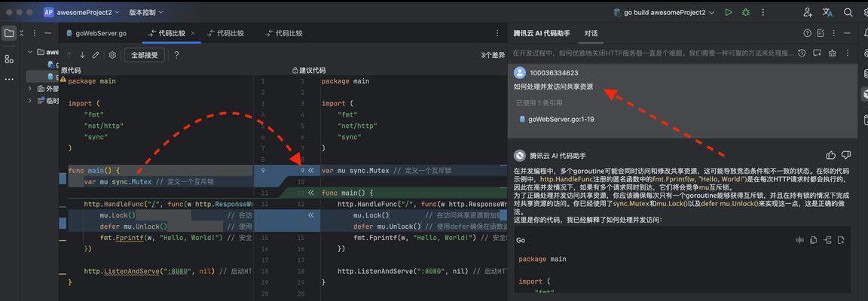Open conversation history via the clock icon

tap(802, 53)
